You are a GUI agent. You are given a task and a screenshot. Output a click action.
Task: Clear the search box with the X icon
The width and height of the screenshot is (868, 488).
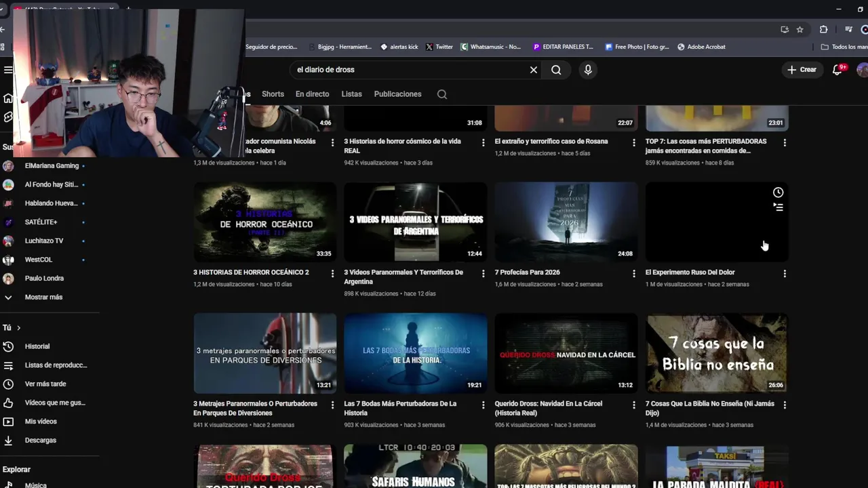pyautogui.click(x=534, y=70)
